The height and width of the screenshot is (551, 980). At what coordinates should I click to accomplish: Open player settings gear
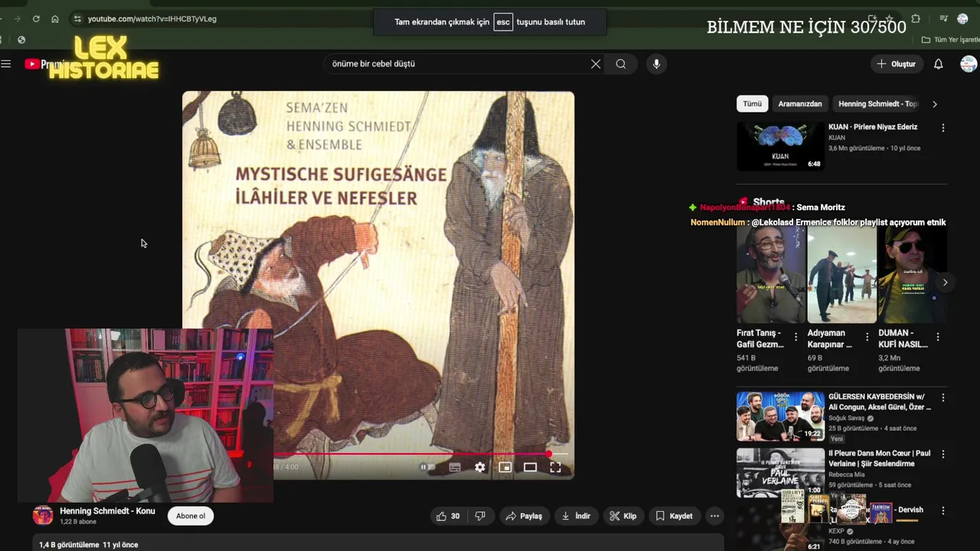(x=480, y=467)
